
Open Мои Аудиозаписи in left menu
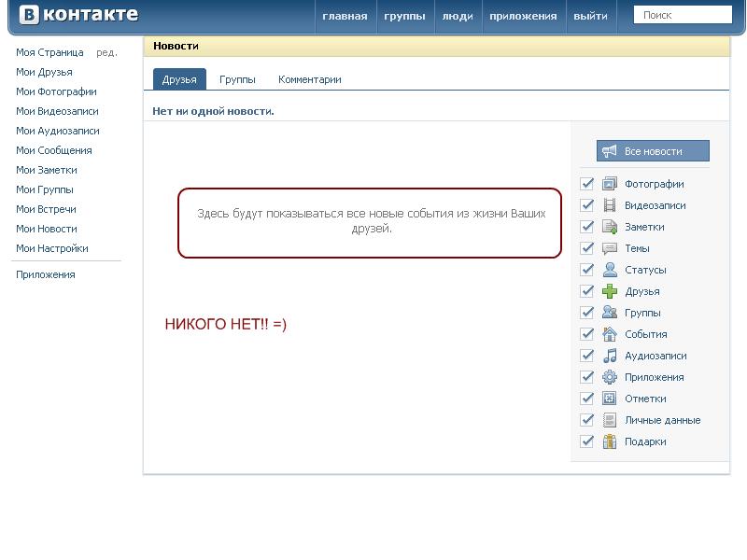tap(58, 131)
